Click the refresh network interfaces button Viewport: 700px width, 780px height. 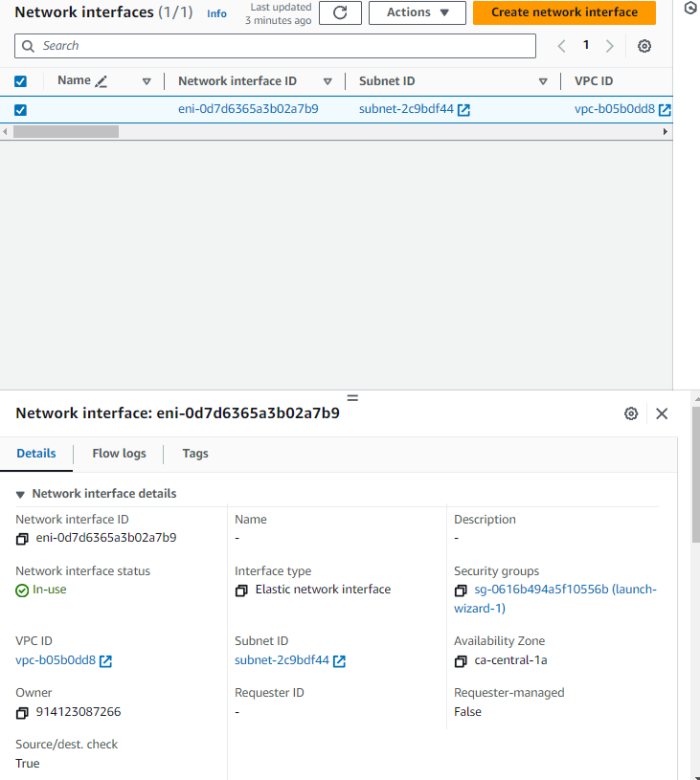340,12
